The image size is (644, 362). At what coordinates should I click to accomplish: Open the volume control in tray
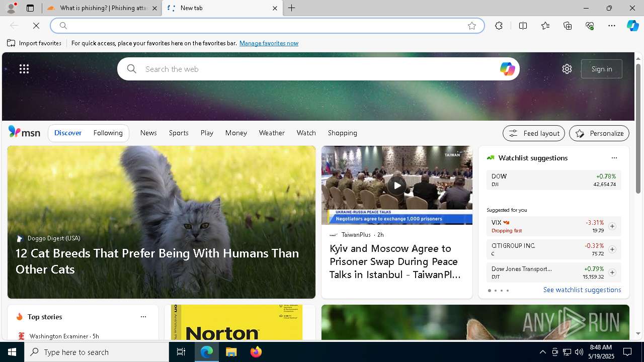point(579,352)
